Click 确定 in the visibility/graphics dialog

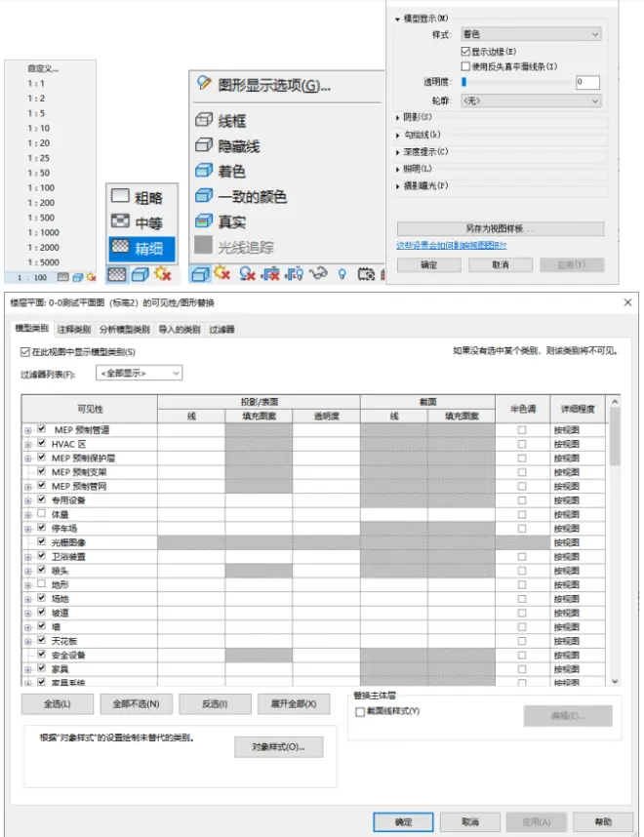click(403, 822)
